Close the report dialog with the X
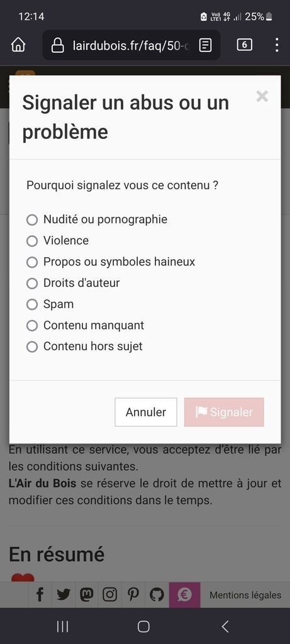This screenshot has width=290, height=644. [262, 96]
